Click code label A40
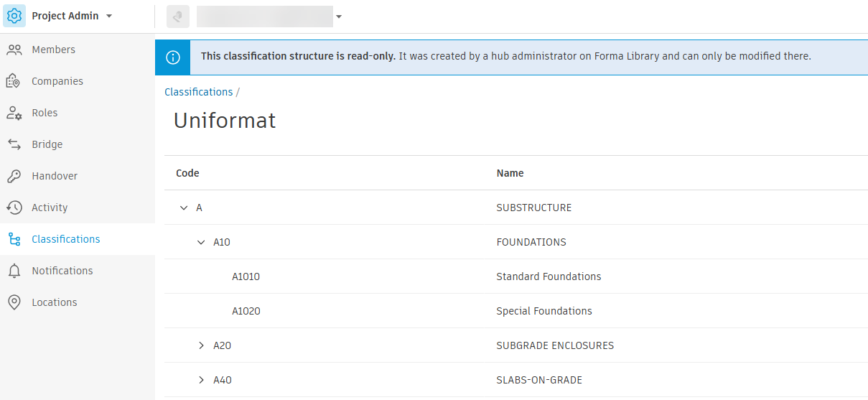Viewport: 868px width, 400px height. (223, 380)
